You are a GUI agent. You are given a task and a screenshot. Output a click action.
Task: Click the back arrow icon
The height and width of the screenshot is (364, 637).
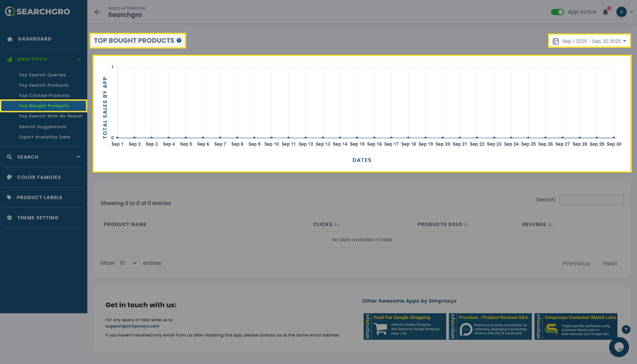point(98,12)
